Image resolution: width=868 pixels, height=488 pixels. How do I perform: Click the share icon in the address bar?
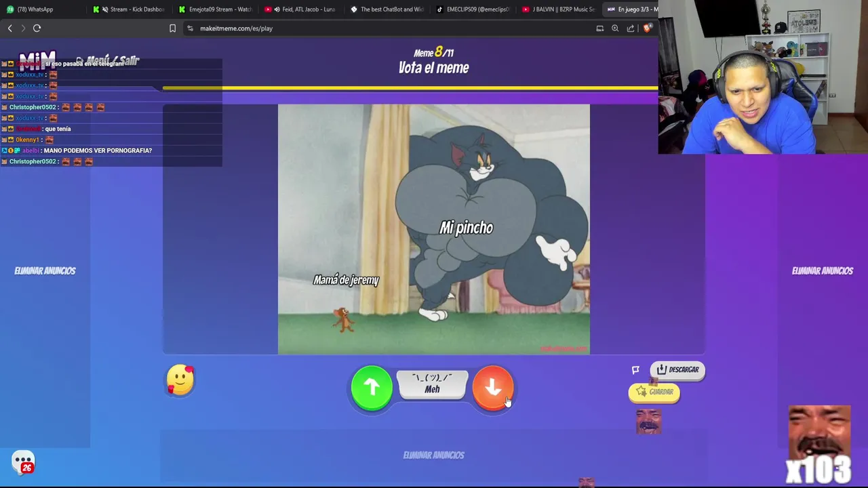(x=631, y=28)
